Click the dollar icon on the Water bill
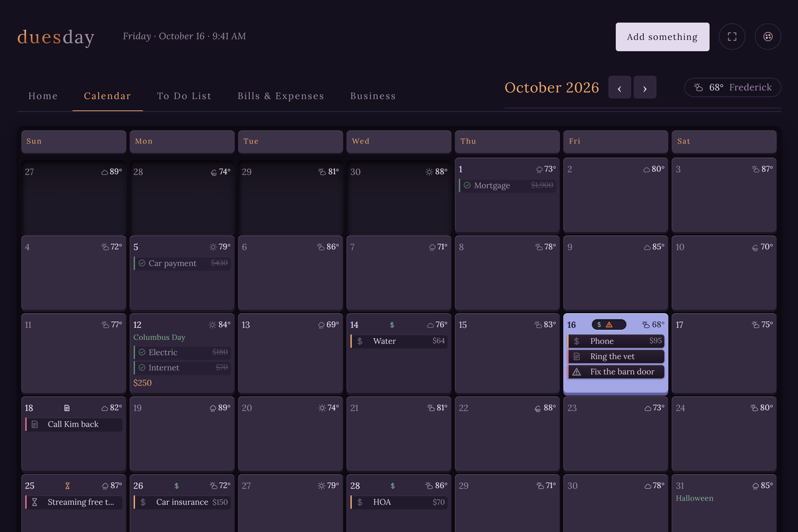 click(x=360, y=341)
